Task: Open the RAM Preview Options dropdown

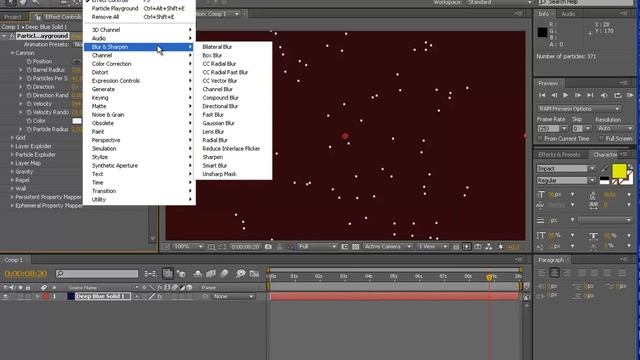Action: click(x=579, y=109)
